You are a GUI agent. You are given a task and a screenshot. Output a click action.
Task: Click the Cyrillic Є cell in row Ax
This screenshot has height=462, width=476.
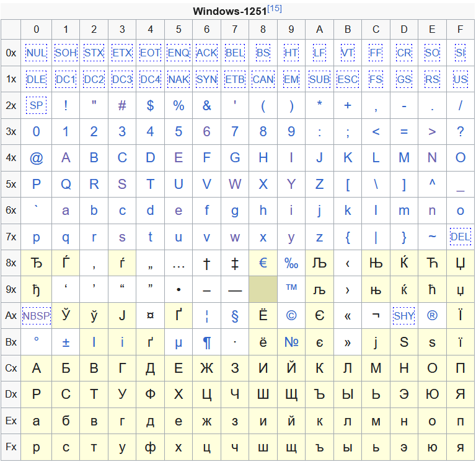319,315
